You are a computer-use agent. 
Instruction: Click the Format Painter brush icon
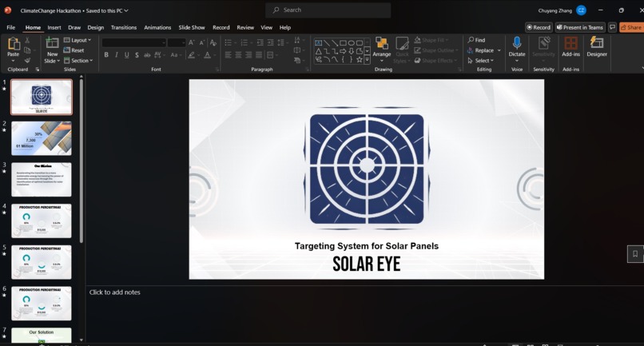coord(27,60)
